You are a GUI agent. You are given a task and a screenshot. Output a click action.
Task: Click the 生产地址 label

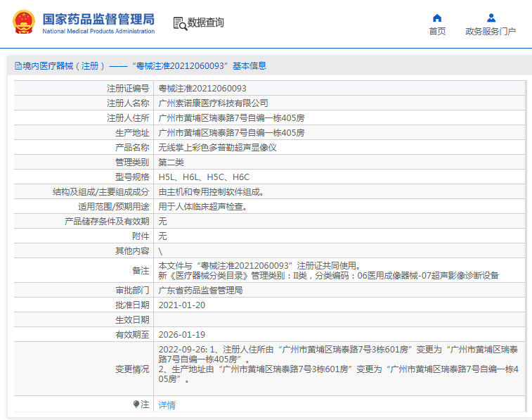132,132
